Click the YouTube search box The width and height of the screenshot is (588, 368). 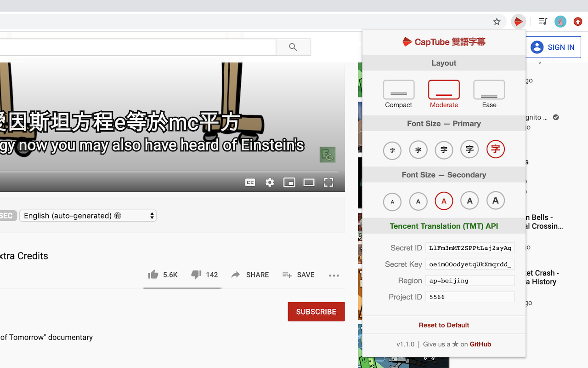click(x=138, y=47)
